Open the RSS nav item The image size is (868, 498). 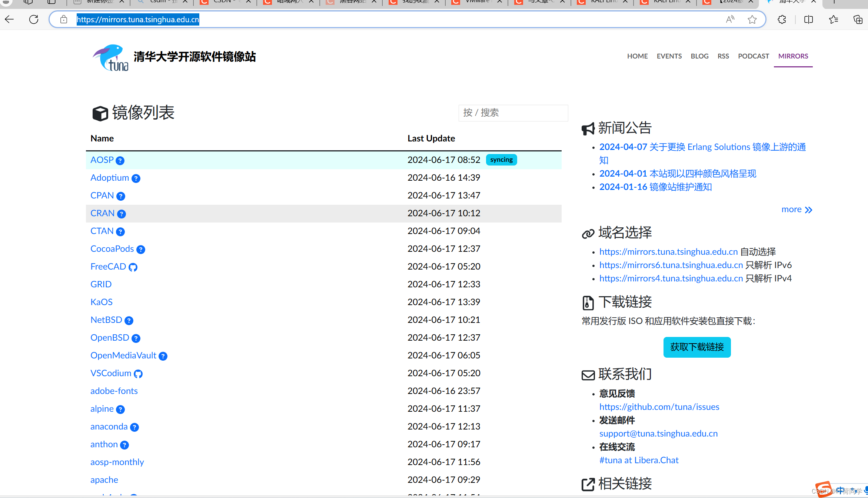[x=723, y=56]
